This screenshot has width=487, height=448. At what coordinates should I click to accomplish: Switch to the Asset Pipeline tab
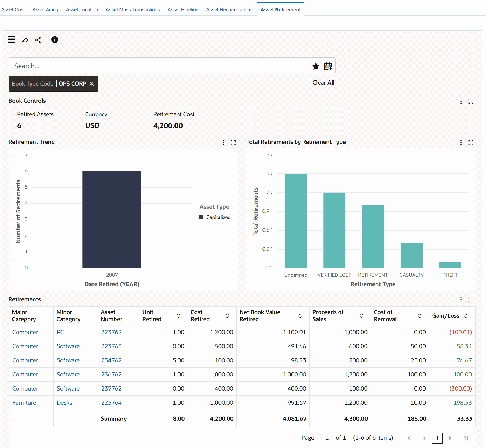183,10
